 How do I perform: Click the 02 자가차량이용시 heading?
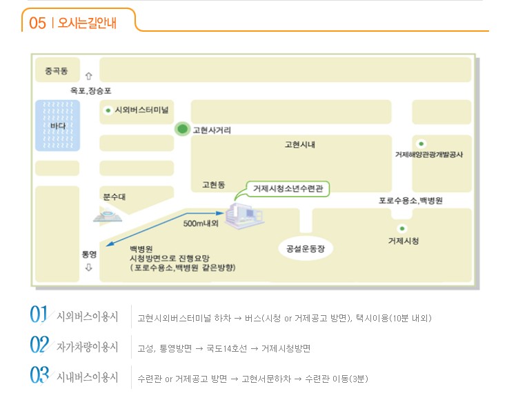click(x=74, y=346)
